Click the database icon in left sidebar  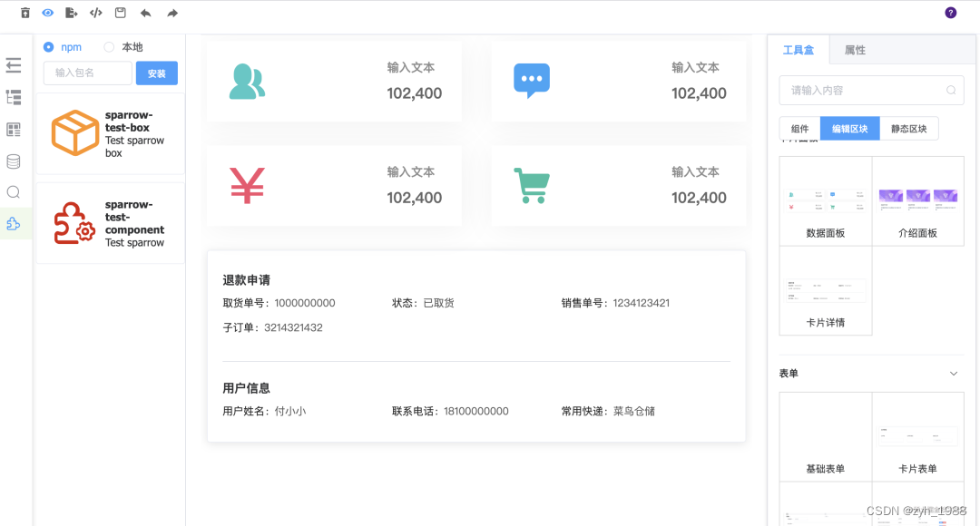[13, 161]
